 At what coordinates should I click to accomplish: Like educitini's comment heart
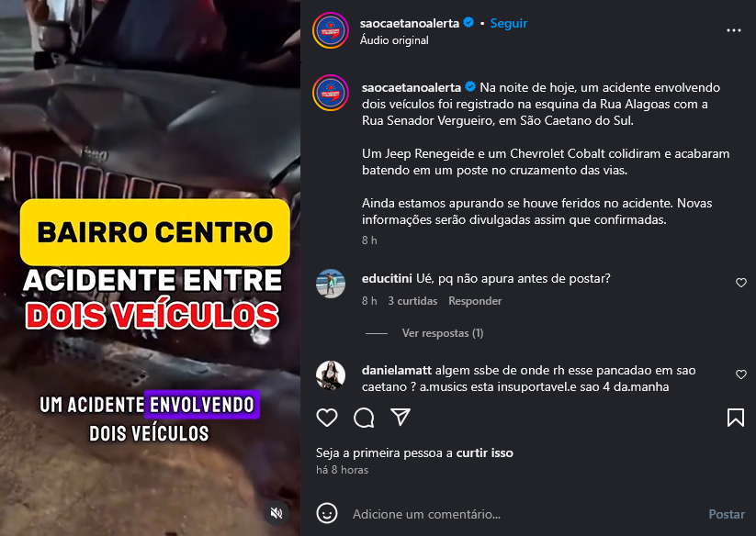click(x=741, y=283)
